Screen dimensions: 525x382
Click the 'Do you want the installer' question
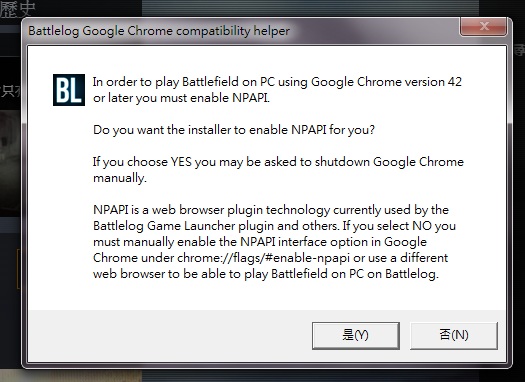pos(234,130)
